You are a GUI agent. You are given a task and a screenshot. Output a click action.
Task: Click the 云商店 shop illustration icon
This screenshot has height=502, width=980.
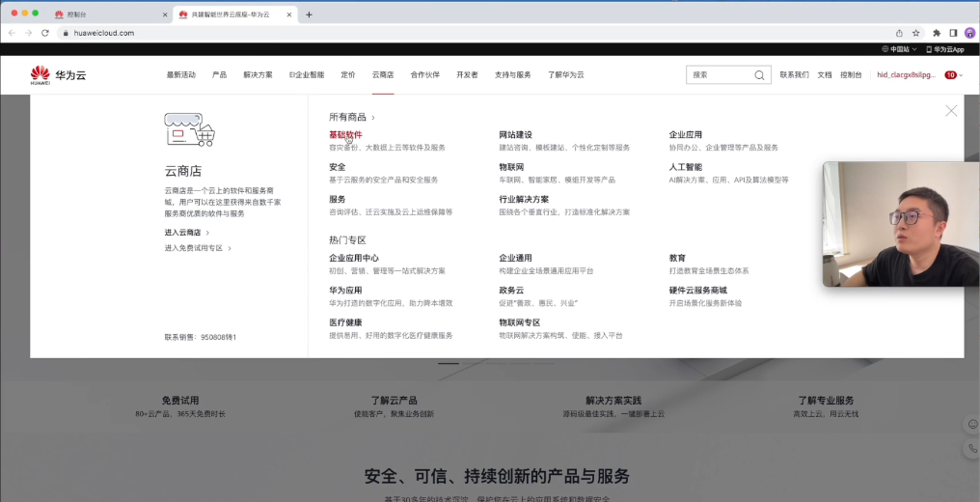click(189, 129)
